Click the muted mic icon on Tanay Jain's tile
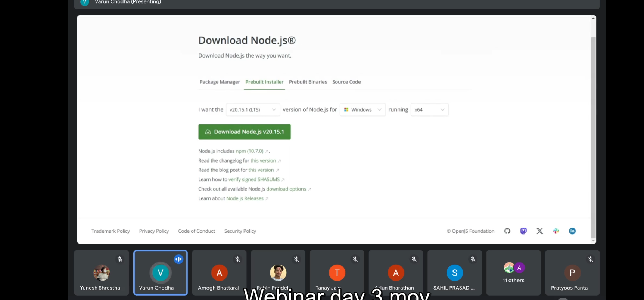The width and height of the screenshot is (644, 300). click(355, 259)
